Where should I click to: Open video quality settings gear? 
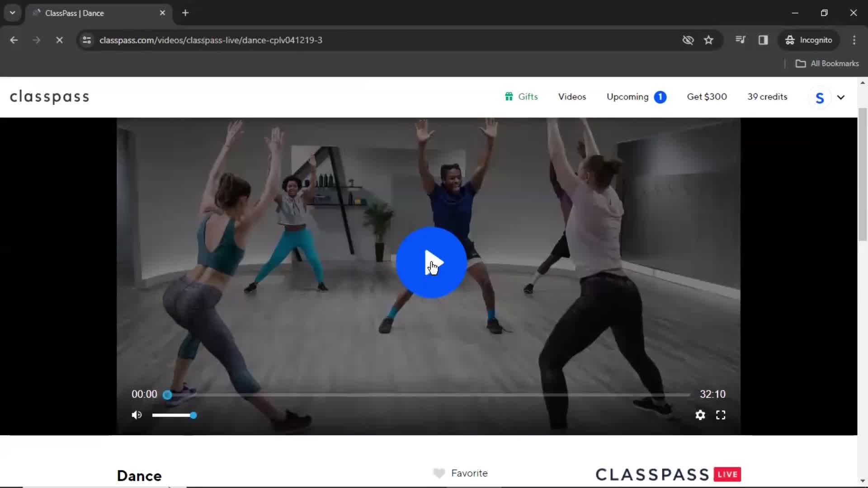pyautogui.click(x=699, y=415)
